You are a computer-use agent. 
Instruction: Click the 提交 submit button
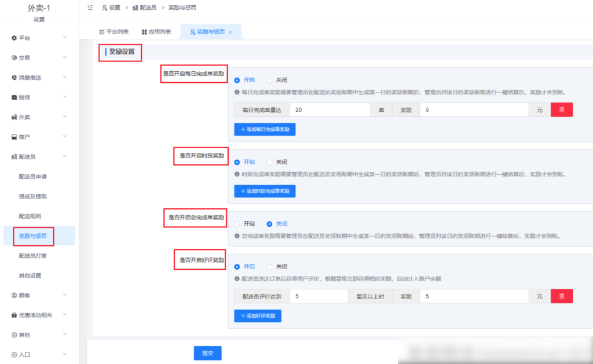point(207,352)
